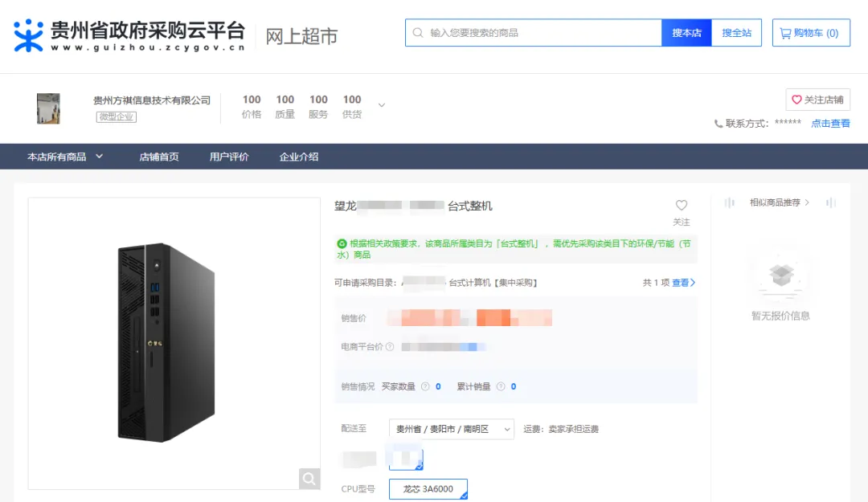Switch to the 用户评价 tab
Image resolution: width=868 pixels, height=502 pixels.
230,157
